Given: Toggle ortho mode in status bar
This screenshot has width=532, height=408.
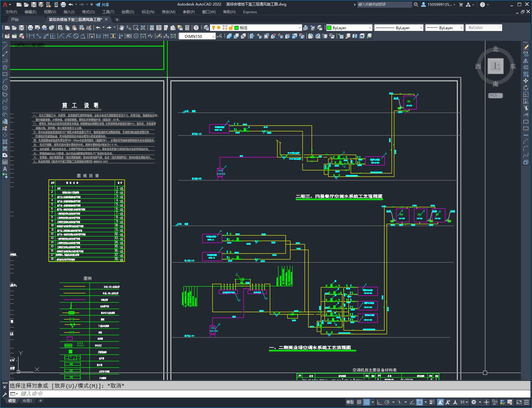Looking at the screenshot, I should 380,402.
